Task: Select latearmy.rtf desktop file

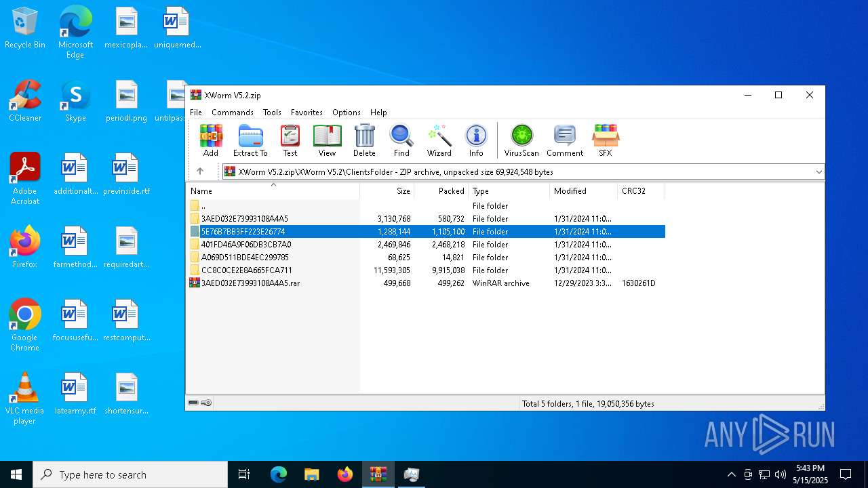Action: pos(75,394)
